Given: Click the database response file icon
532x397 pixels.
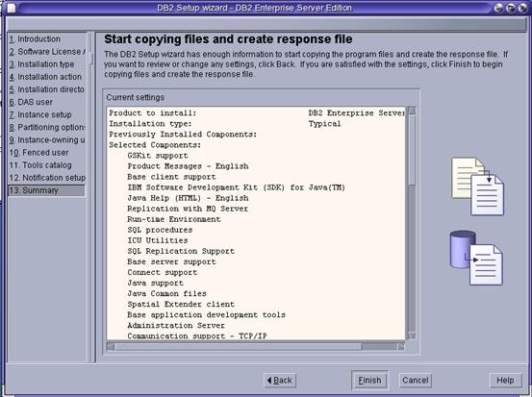Looking at the screenshot, I should 476,258.
